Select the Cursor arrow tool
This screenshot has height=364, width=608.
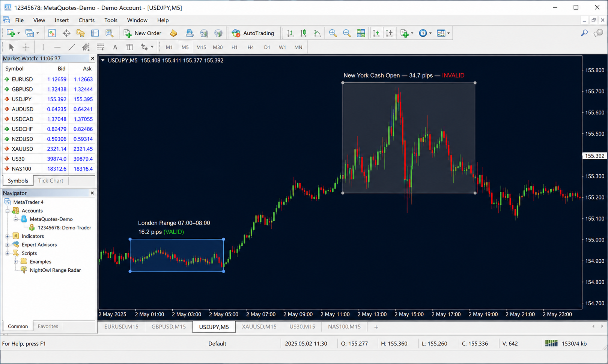(x=11, y=47)
